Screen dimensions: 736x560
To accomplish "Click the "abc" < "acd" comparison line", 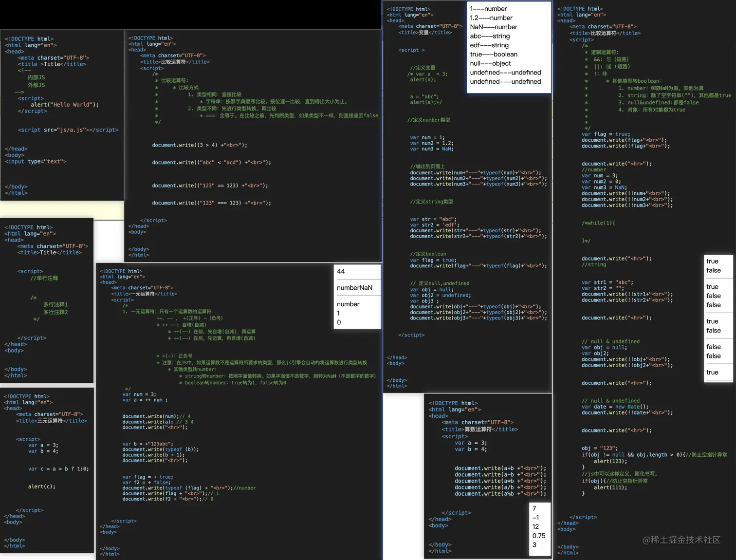I will pyautogui.click(x=211, y=163).
